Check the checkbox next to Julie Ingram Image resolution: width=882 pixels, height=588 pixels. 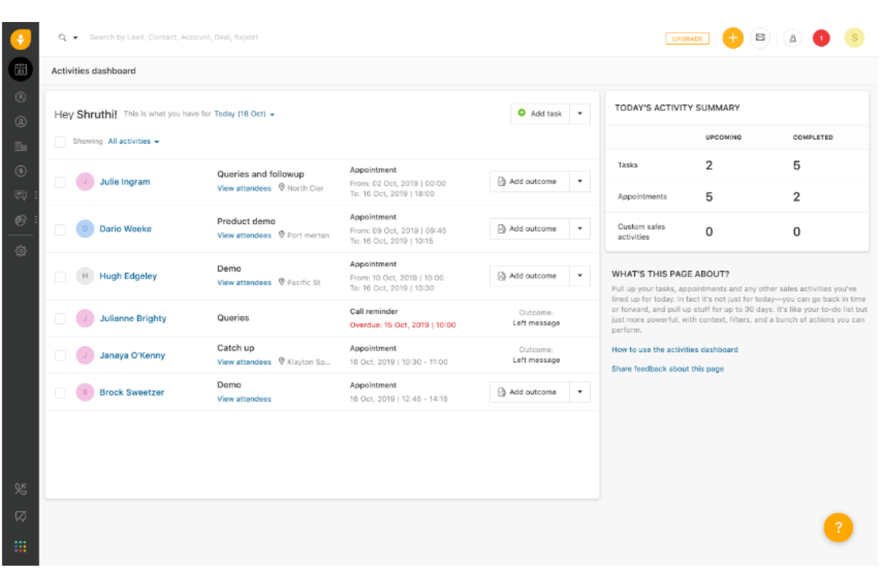click(60, 182)
